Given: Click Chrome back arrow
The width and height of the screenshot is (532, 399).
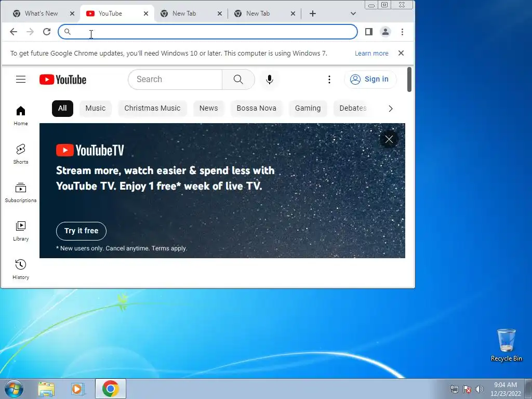Looking at the screenshot, I should pos(14,32).
